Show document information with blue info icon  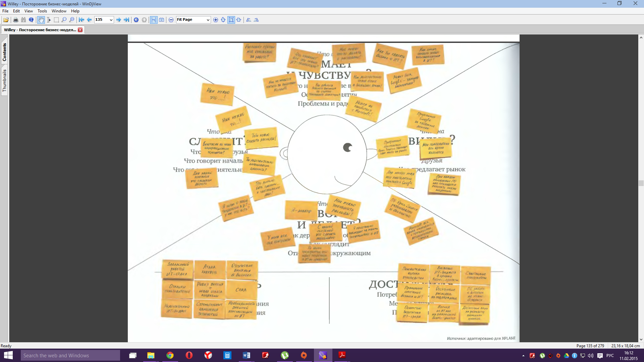[x=31, y=20]
